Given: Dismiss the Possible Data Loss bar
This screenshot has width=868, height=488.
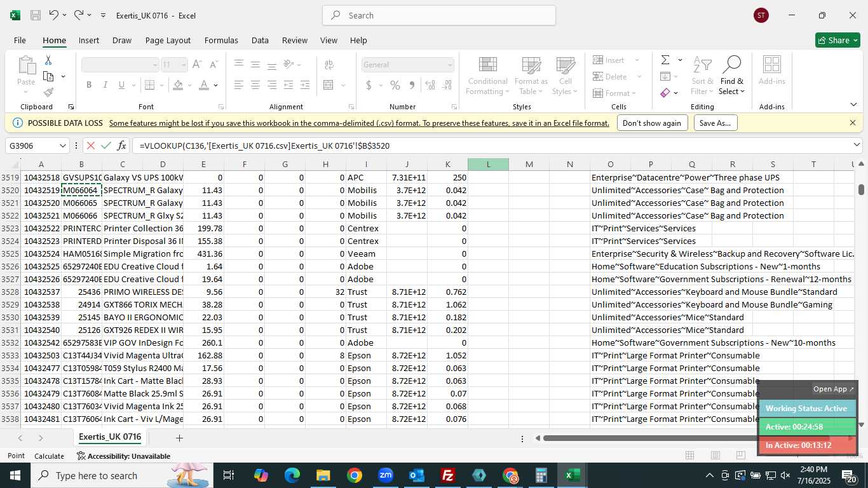Looking at the screenshot, I should [x=853, y=123].
